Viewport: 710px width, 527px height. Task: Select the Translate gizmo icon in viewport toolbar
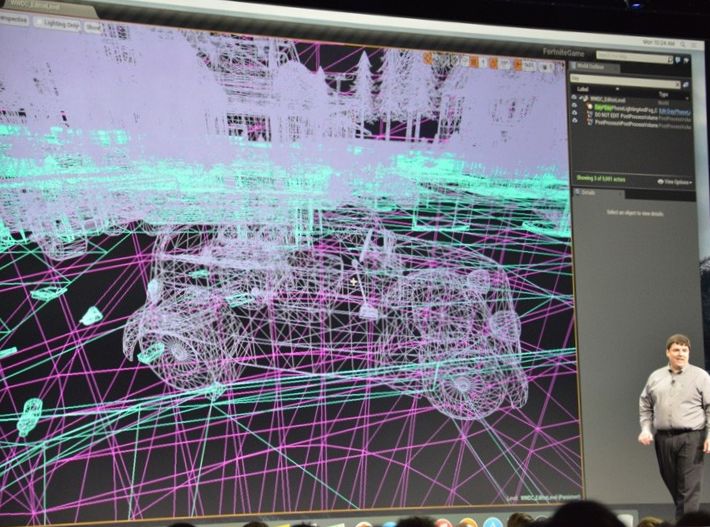428,58
